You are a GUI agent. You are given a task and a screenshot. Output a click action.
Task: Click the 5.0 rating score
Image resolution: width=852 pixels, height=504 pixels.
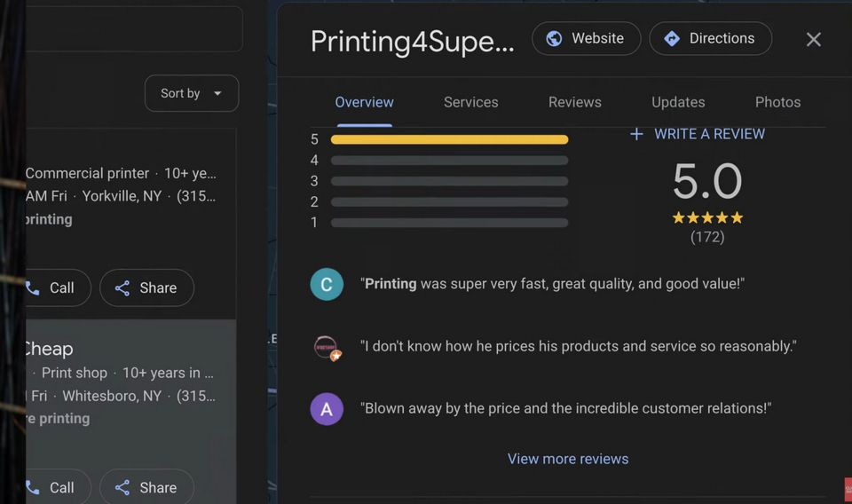coord(707,181)
